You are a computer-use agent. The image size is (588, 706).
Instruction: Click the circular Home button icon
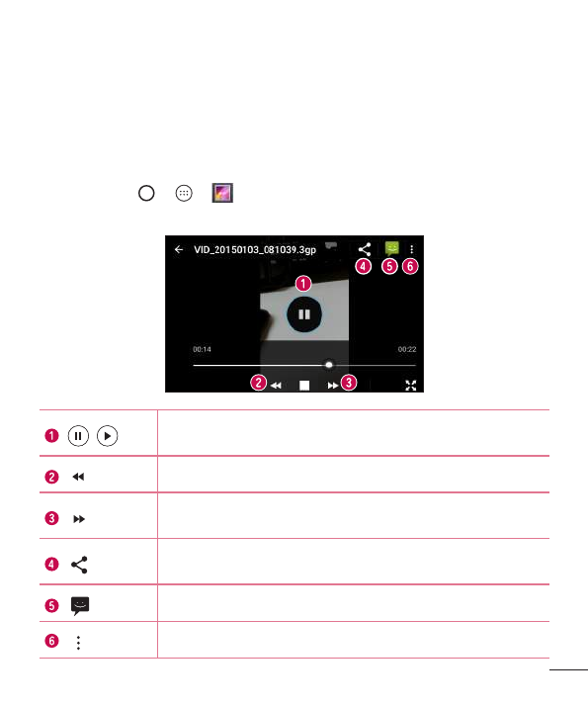[x=146, y=193]
